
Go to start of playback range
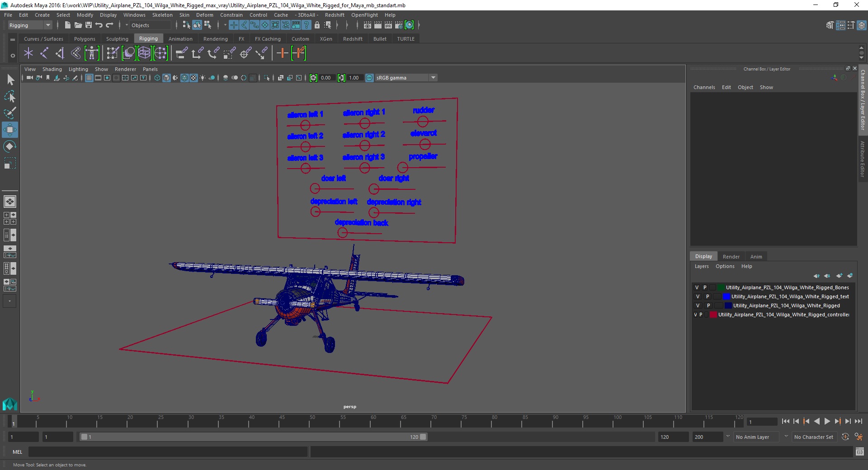[x=786, y=421]
